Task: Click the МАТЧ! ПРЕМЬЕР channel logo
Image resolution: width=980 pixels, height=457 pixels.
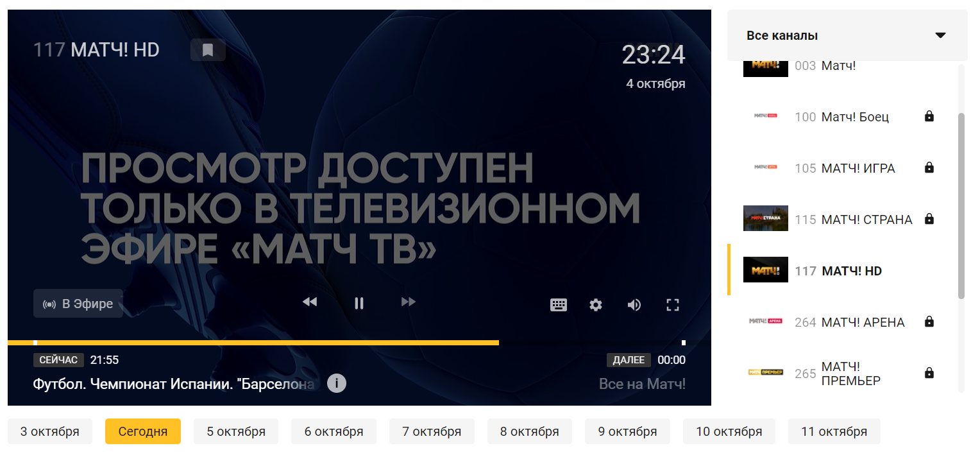Action: point(766,372)
